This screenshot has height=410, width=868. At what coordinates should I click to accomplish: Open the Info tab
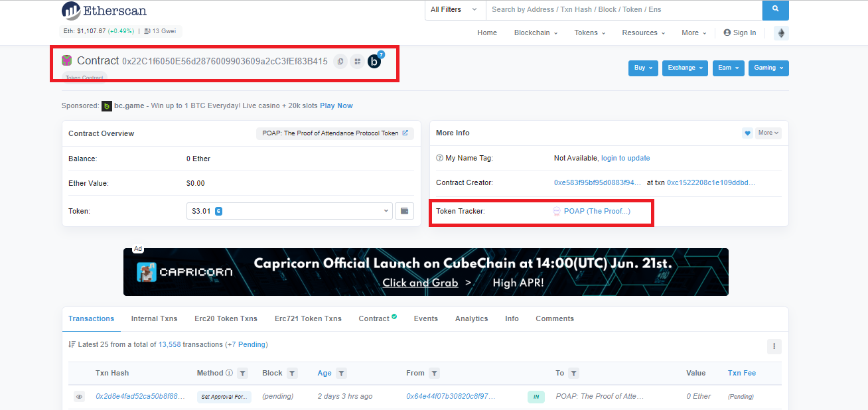point(512,318)
